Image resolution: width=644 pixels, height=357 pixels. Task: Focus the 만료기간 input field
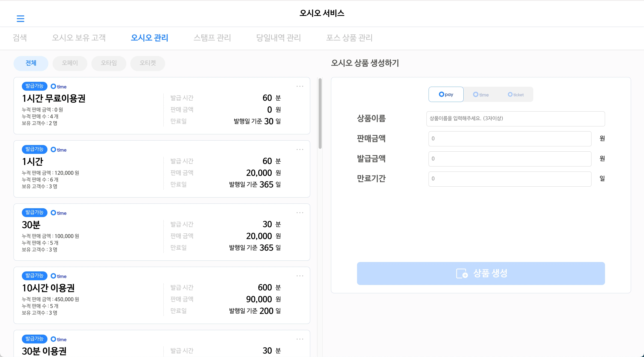point(510,179)
